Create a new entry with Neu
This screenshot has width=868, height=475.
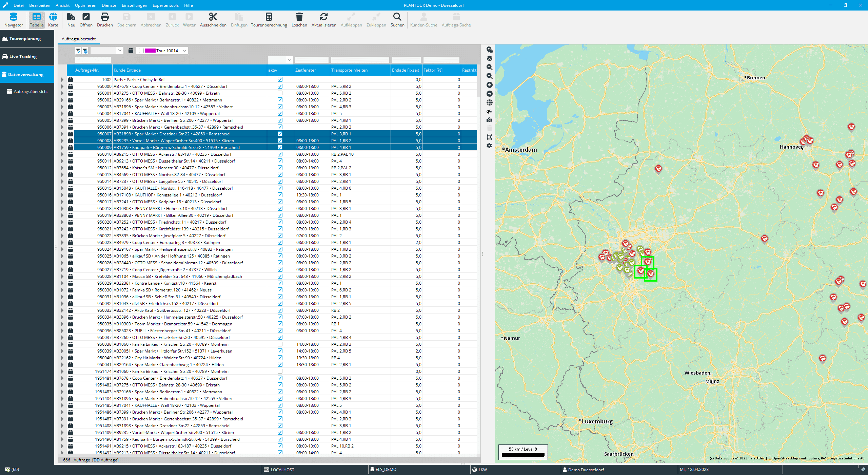coord(71,20)
